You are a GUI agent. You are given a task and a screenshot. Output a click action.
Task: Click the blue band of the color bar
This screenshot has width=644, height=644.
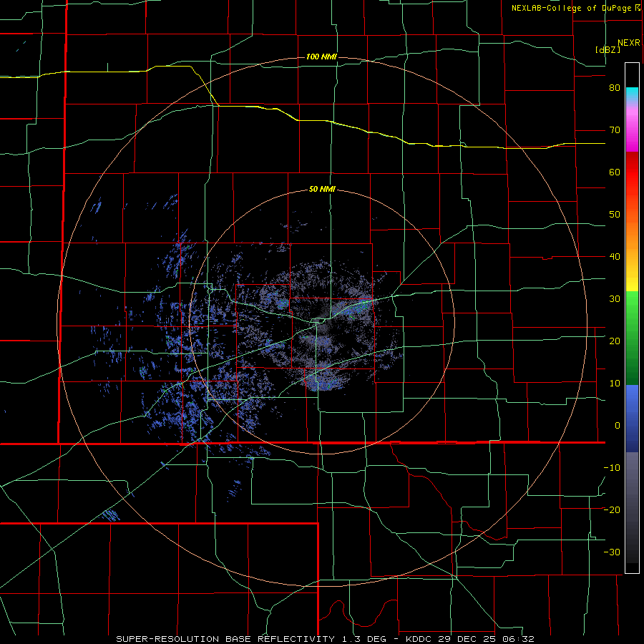(x=632, y=419)
